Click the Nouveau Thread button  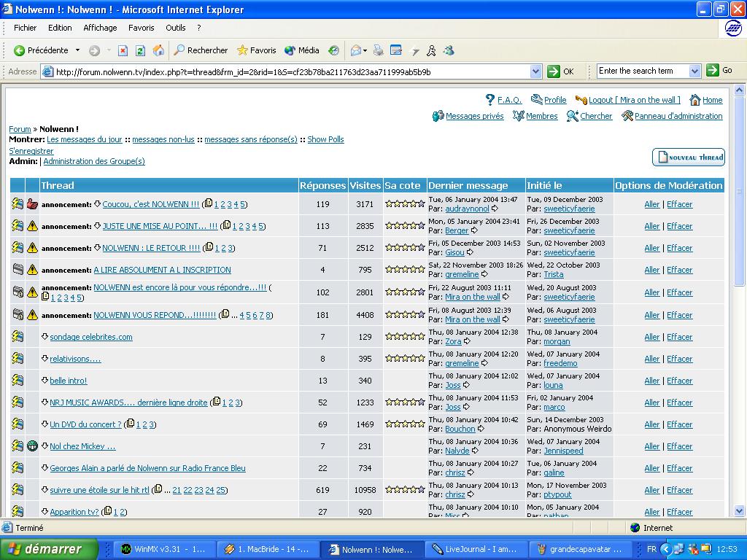pos(689,157)
